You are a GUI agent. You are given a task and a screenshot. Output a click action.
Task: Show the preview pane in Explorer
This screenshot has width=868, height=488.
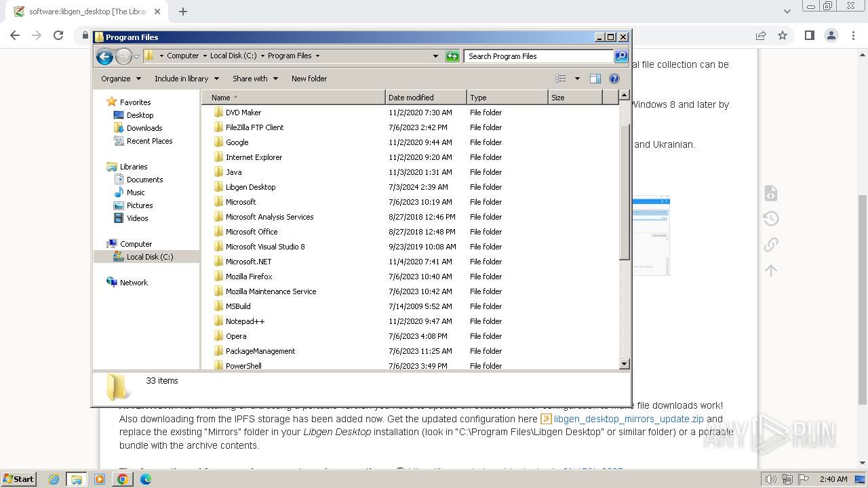point(595,79)
